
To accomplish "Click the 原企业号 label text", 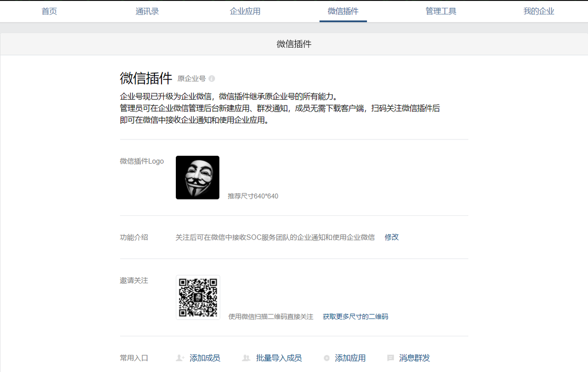I will click(x=192, y=79).
